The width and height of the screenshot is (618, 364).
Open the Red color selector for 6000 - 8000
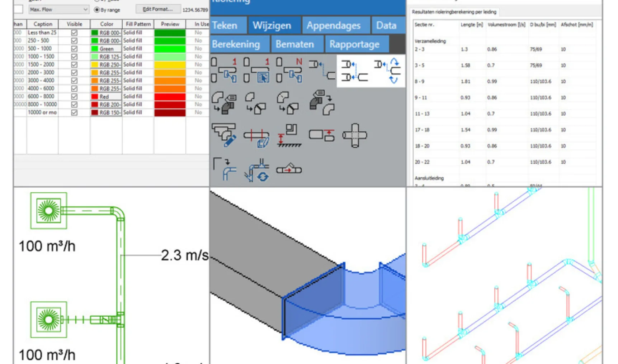tap(106, 97)
